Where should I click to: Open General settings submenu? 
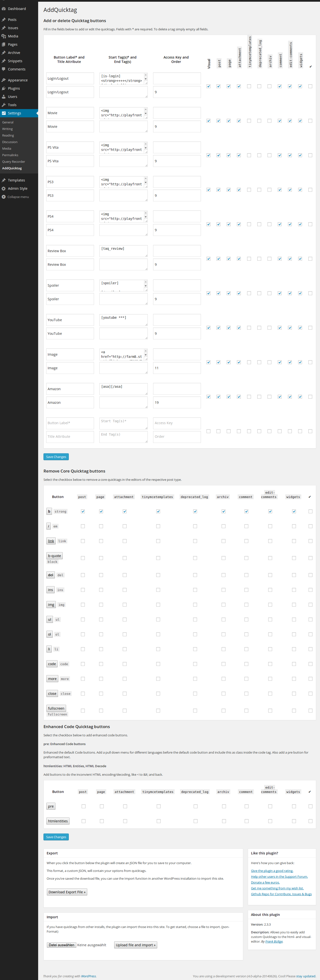[8, 122]
